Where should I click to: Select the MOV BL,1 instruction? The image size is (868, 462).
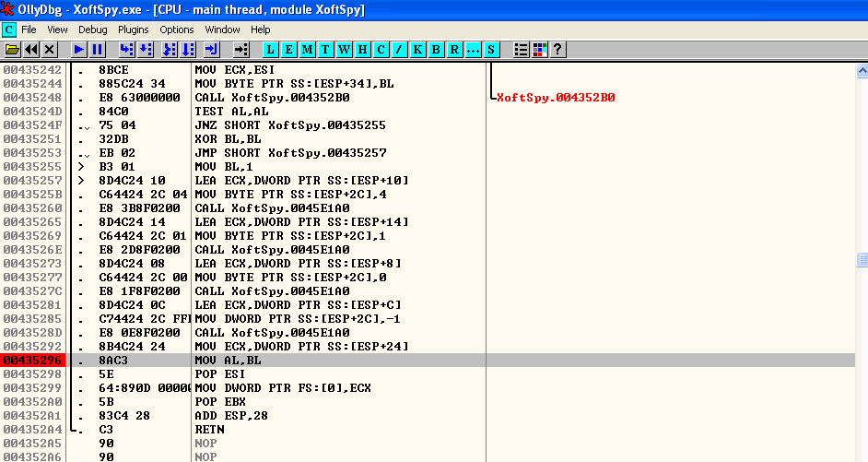click(224, 167)
